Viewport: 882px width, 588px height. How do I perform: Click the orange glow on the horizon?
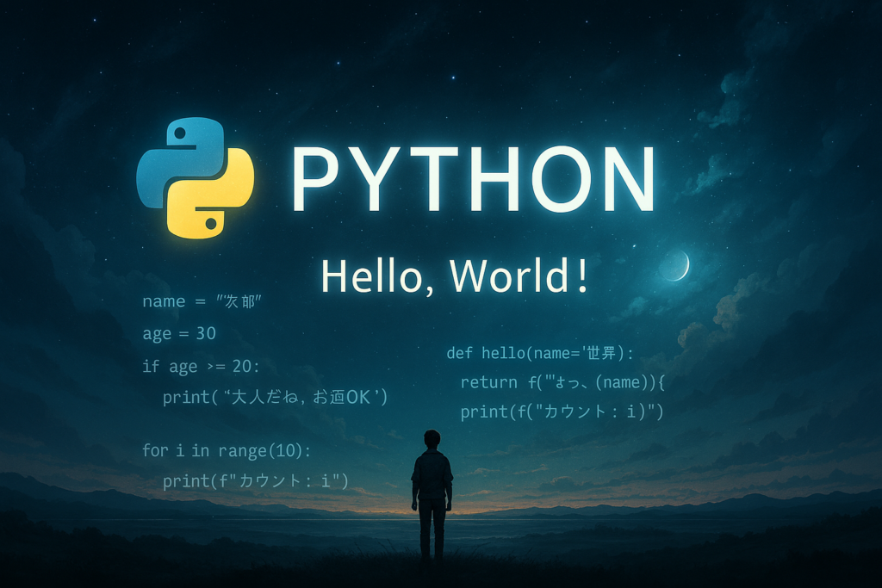tap(482, 510)
